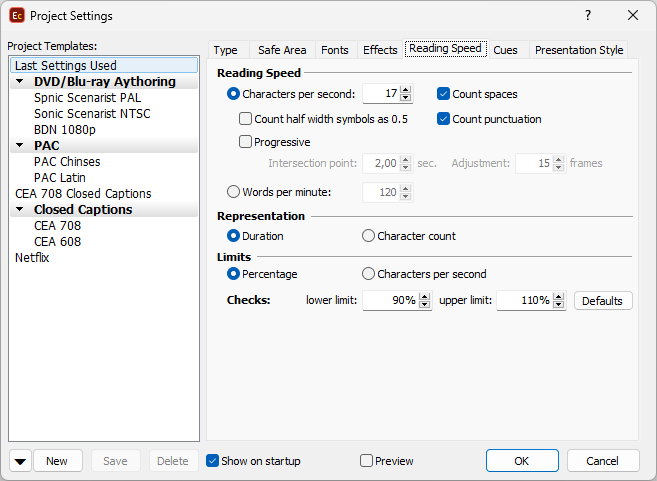
Task: Decrease lower limit percentage with down arrow
Action: click(425, 305)
